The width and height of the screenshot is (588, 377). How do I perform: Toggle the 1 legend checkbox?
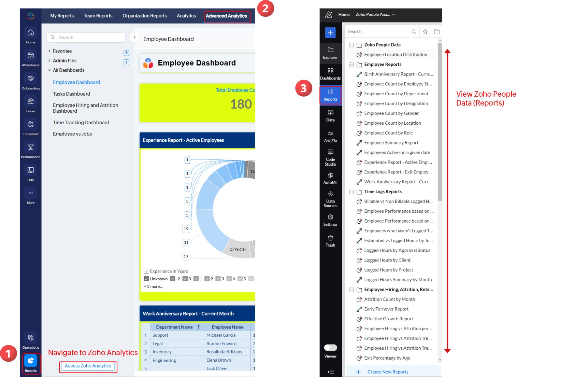(196, 279)
